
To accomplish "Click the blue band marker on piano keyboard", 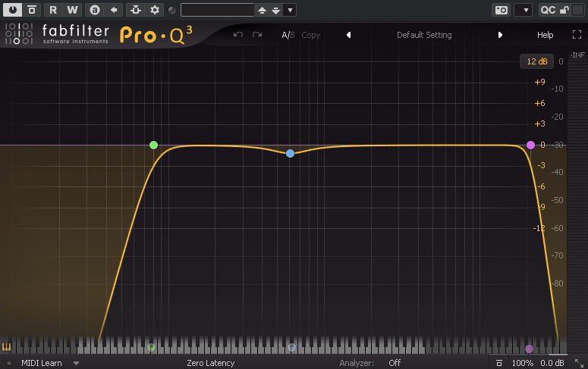I will [291, 348].
